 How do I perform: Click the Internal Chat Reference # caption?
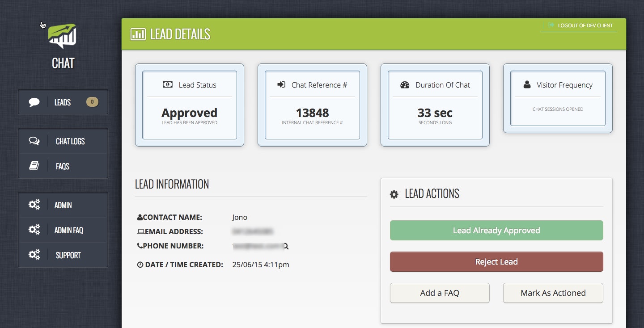coord(312,122)
